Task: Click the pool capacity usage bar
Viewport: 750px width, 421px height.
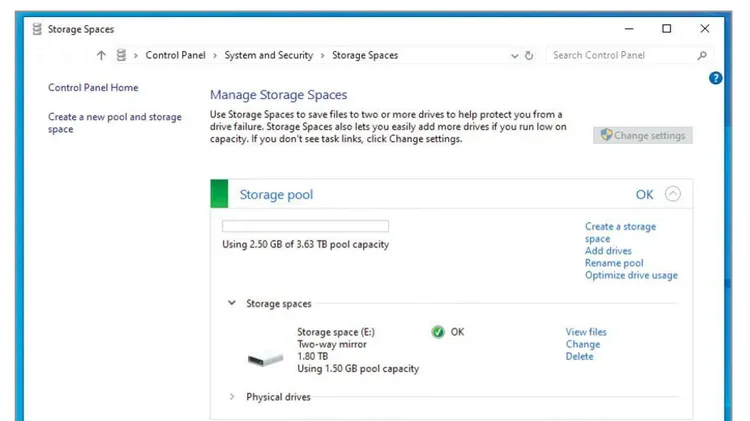Action: (x=305, y=226)
